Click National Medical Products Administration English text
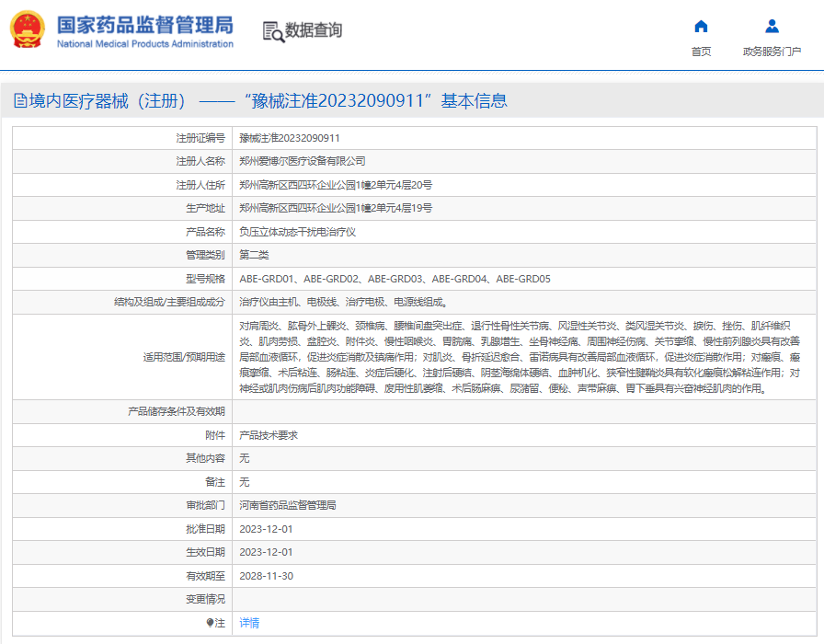824x644 pixels. coord(145,44)
